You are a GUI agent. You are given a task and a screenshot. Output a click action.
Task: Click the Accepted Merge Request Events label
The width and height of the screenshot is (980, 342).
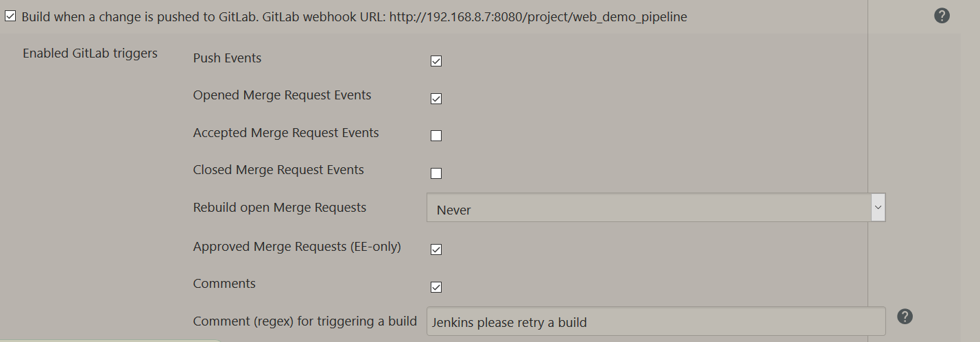click(286, 133)
